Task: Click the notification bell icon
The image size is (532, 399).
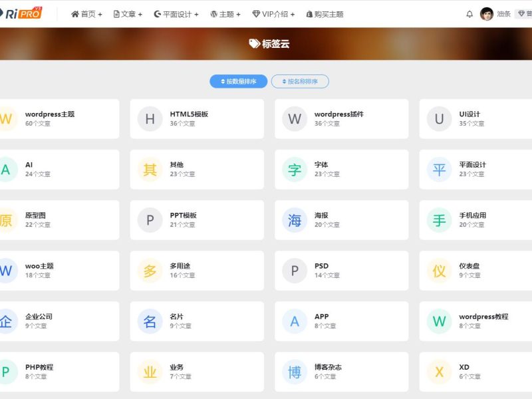Action: tap(469, 14)
